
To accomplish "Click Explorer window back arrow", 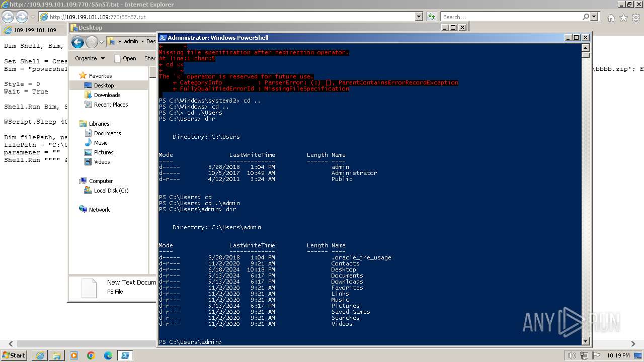I will pos(77,42).
